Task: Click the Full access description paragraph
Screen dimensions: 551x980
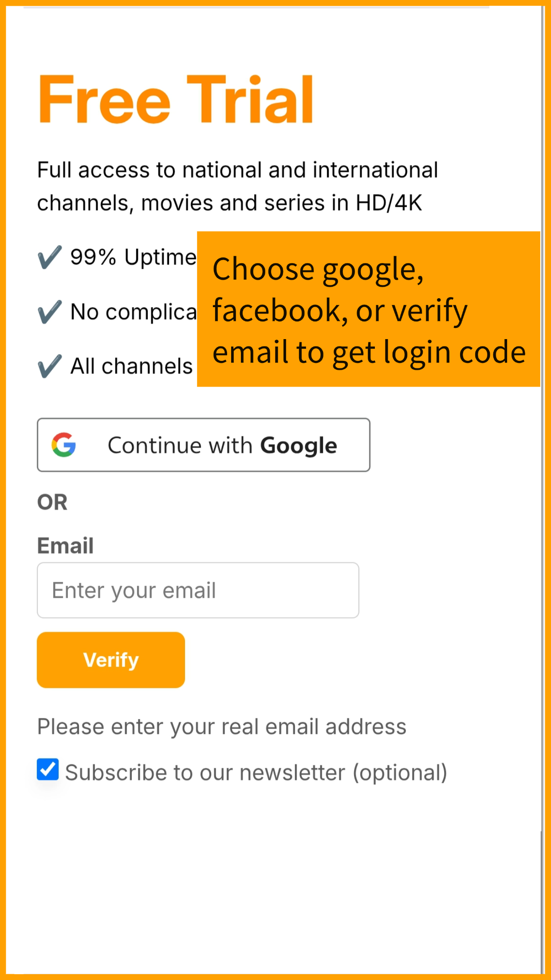Action: coord(237,186)
